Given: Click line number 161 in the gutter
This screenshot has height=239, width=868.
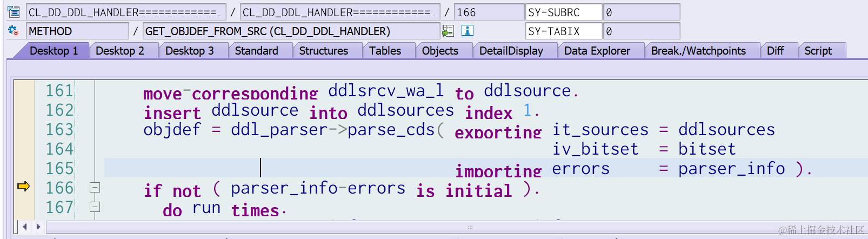Looking at the screenshot, I should click(59, 90).
